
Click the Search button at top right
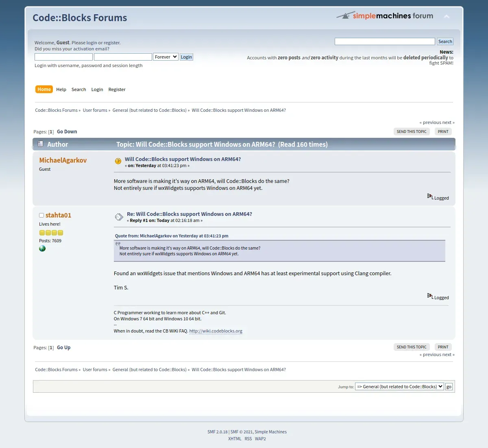(x=445, y=41)
